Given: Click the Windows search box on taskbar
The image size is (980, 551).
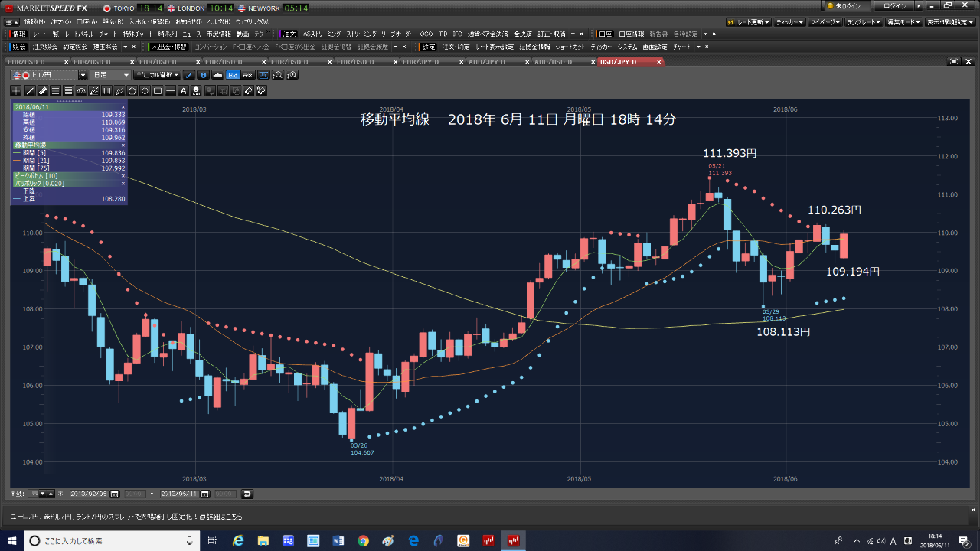Looking at the screenshot, I should (x=107, y=541).
